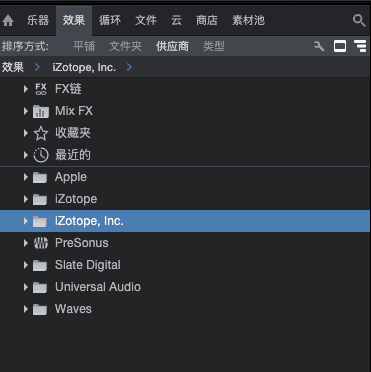Click the Mix FX folder icon
371x372 pixels.
coord(41,111)
